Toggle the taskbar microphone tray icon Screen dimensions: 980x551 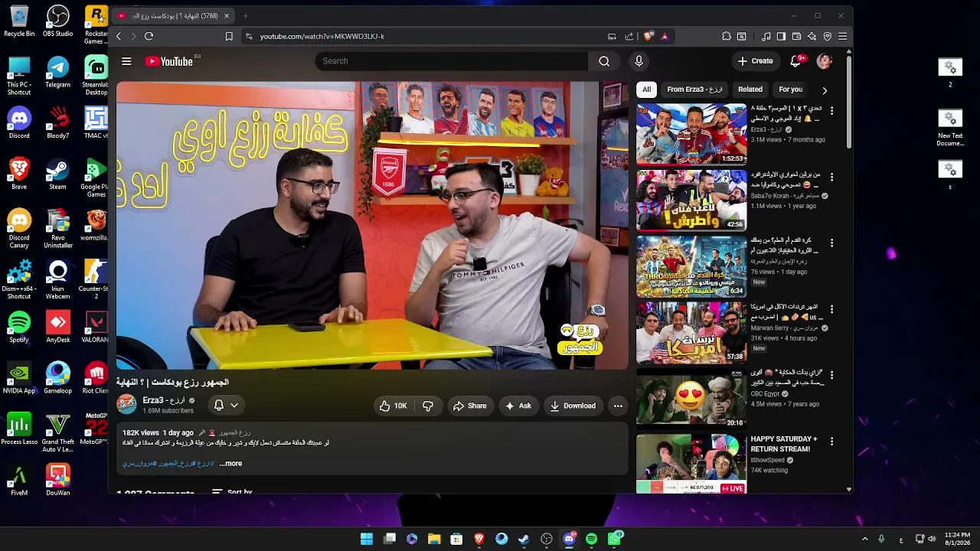tap(881, 539)
